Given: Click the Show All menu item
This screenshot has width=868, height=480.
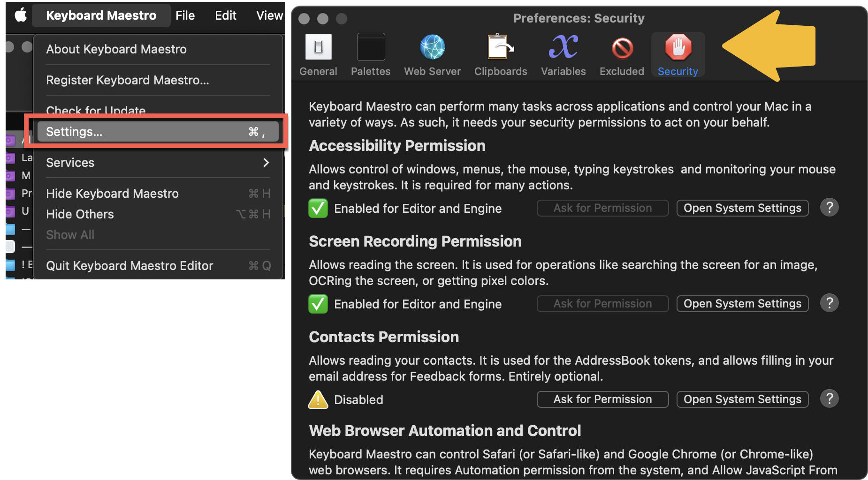Looking at the screenshot, I should (158, 235).
